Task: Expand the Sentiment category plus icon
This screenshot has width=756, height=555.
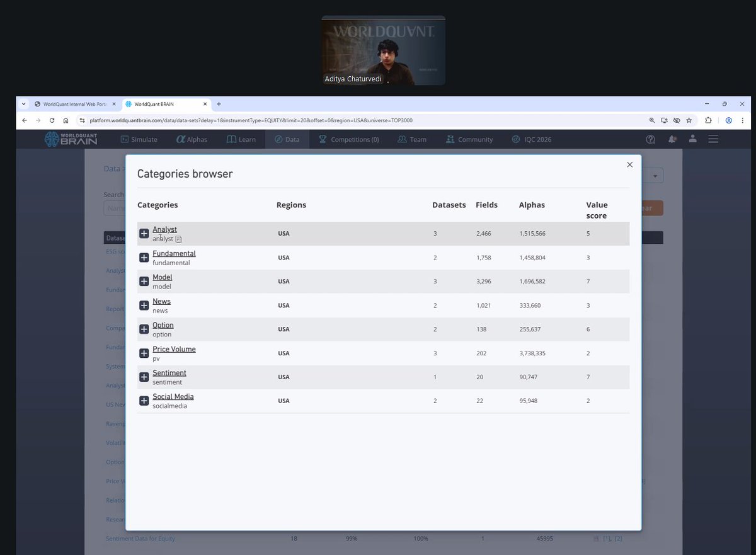Action: 144,377
